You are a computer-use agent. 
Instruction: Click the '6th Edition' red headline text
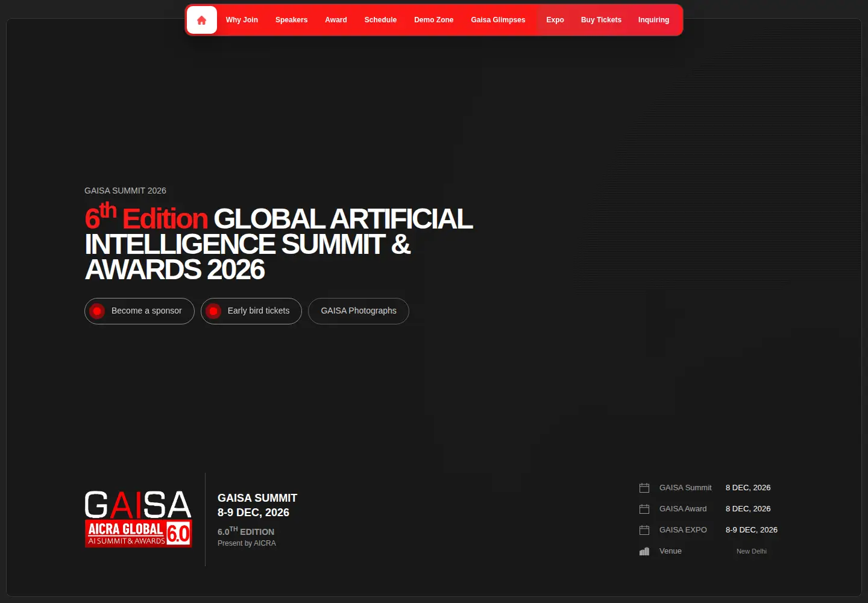pos(146,217)
